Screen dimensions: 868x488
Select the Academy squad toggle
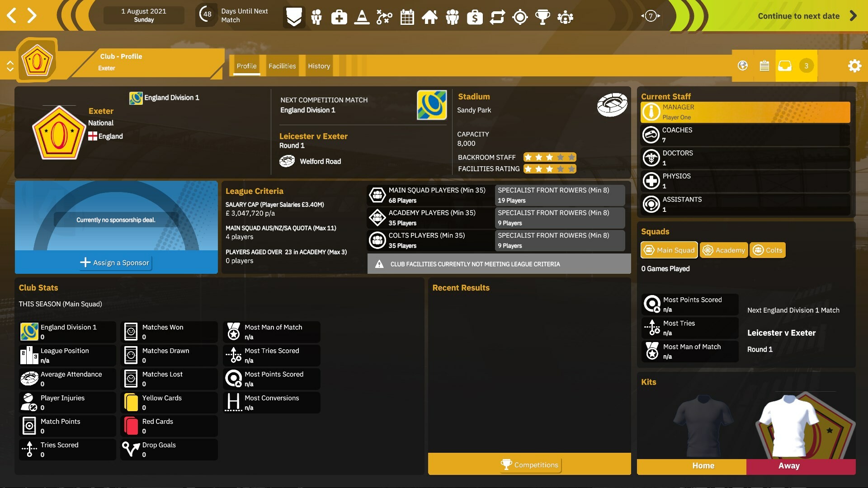click(x=723, y=250)
